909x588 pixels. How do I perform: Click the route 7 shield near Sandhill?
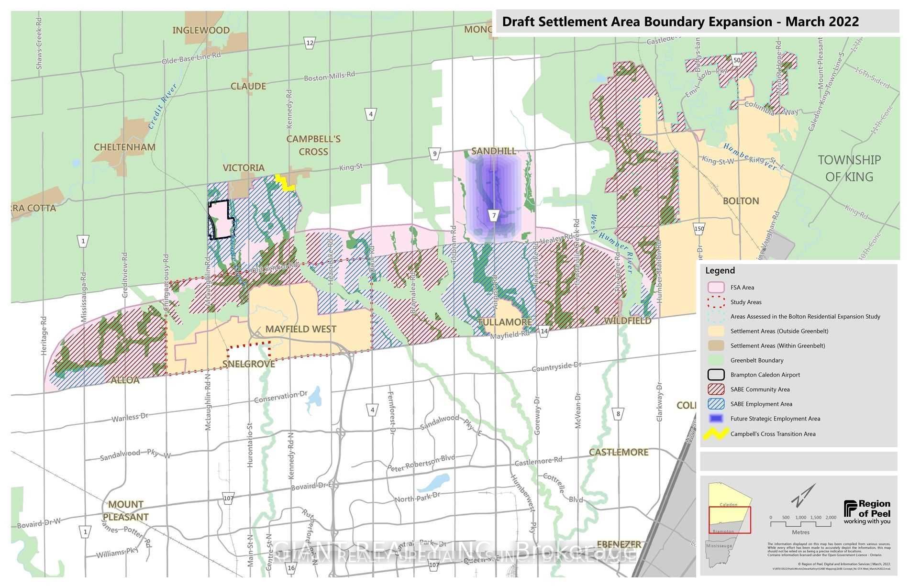tap(494, 216)
